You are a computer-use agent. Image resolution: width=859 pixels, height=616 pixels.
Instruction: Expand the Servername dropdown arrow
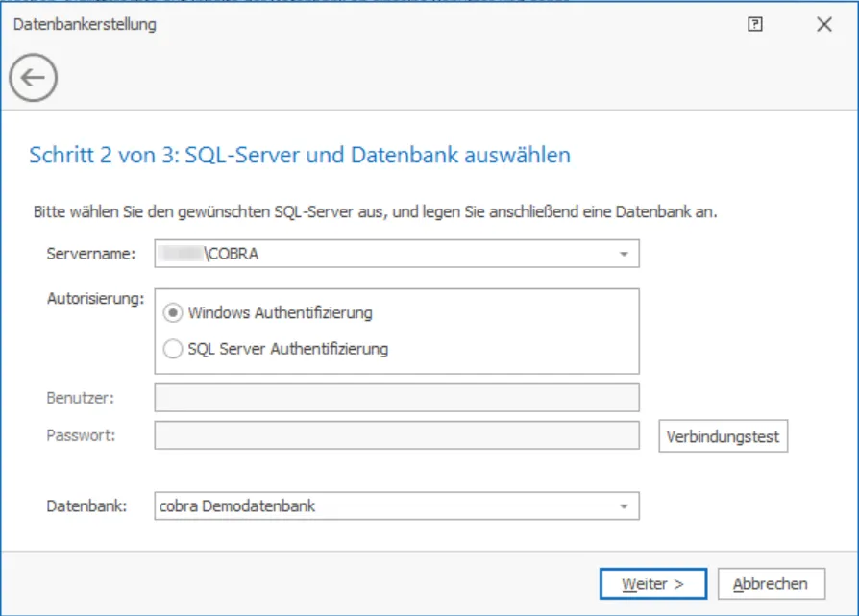[624, 254]
